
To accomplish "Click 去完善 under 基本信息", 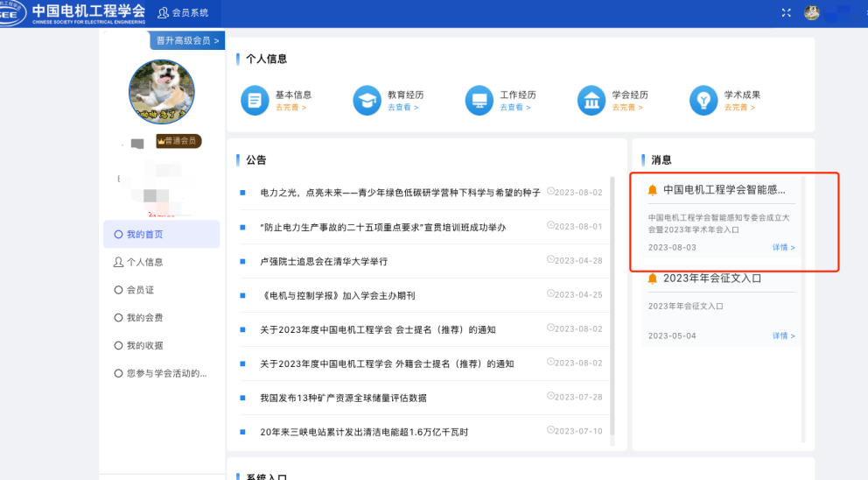I will point(290,108).
